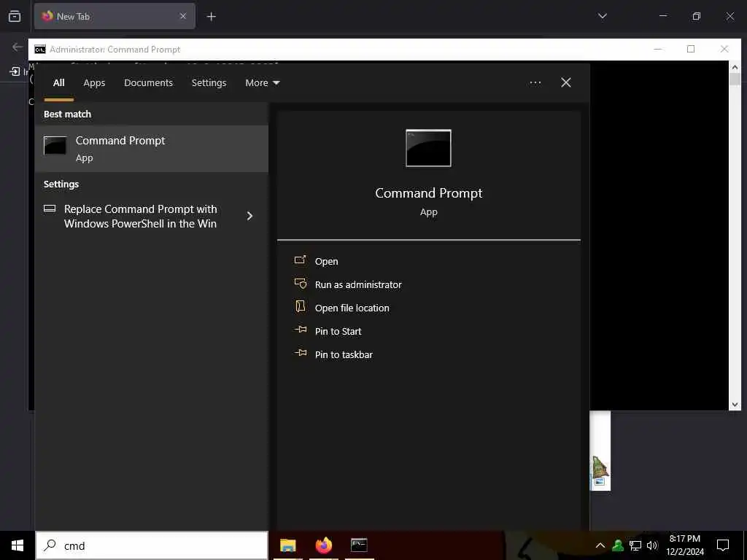
Task: Choose Run as administrator
Action: pos(357,285)
